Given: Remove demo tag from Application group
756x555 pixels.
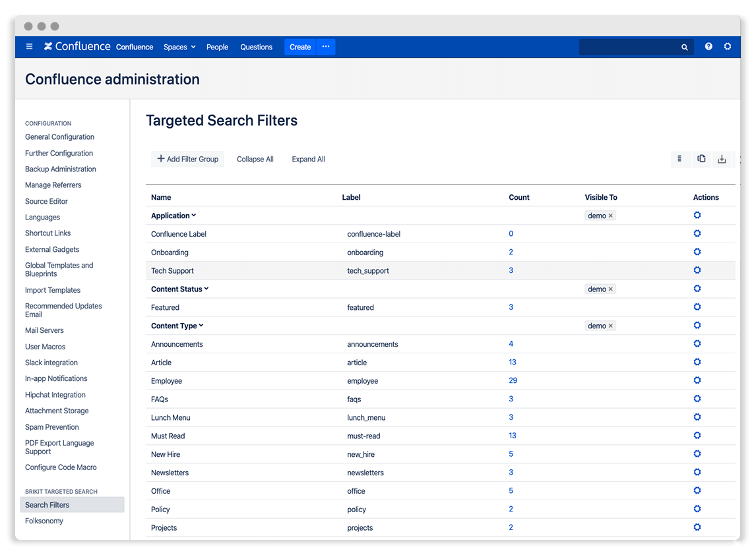Looking at the screenshot, I should click(x=611, y=216).
